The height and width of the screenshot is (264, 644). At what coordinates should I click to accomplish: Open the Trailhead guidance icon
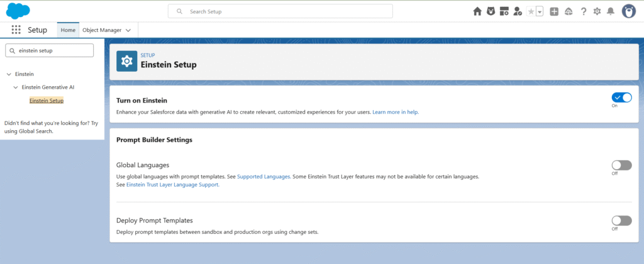click(x=569, y=11)
